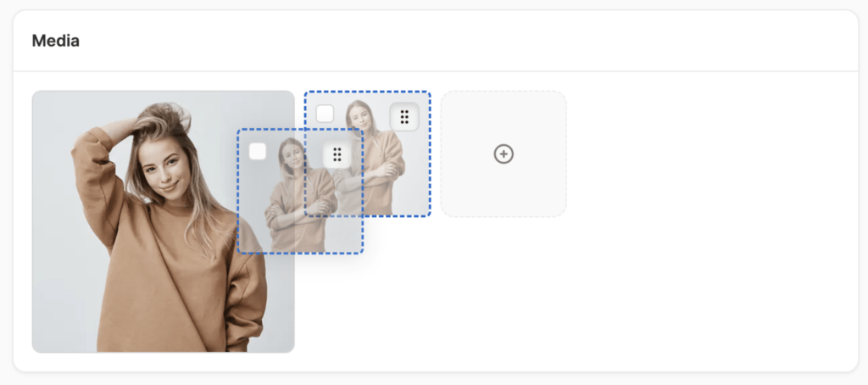This screenshot has width=868, height=385.
Task: Click the crossed arms in the dragged thumbnail
Action: click(x=298, y=210)
